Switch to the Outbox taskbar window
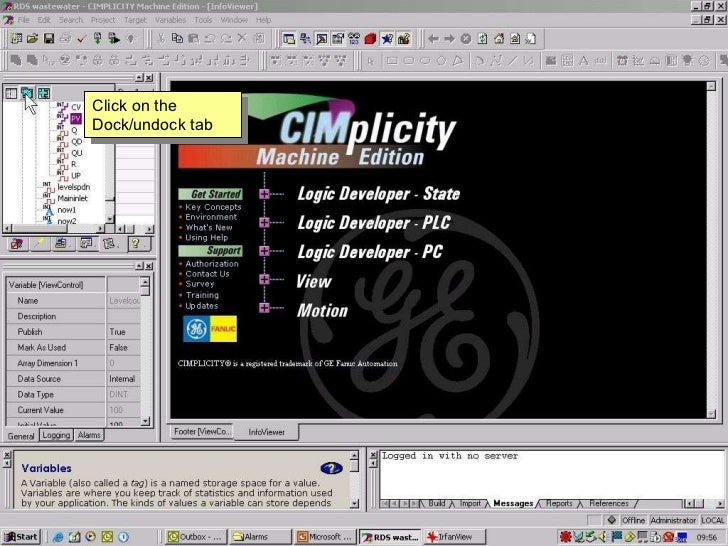728x546 pixels. 196,537
